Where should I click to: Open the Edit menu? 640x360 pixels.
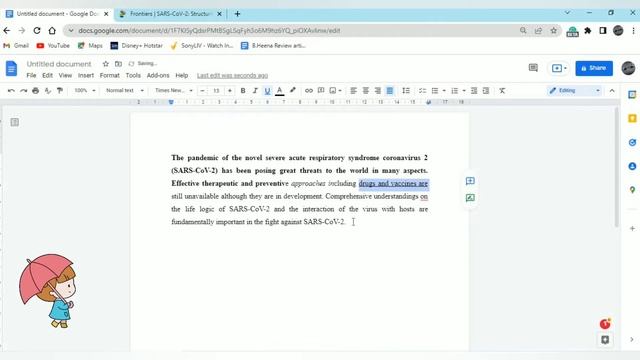(47, 76)
